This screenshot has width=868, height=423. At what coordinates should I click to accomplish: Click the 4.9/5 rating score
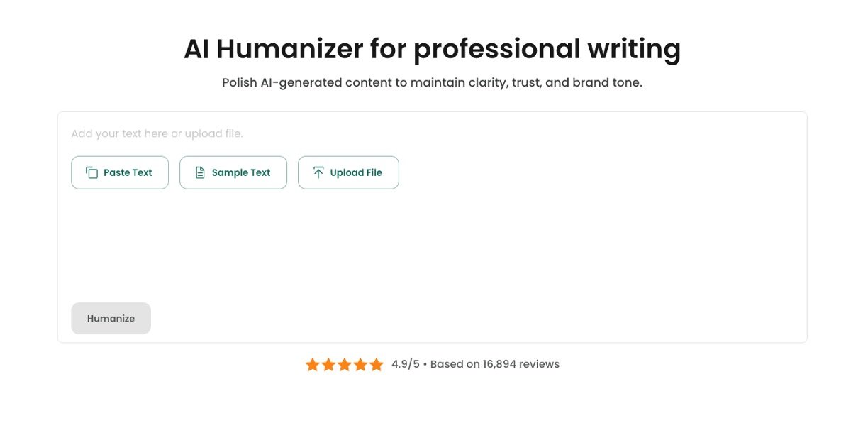405,364
